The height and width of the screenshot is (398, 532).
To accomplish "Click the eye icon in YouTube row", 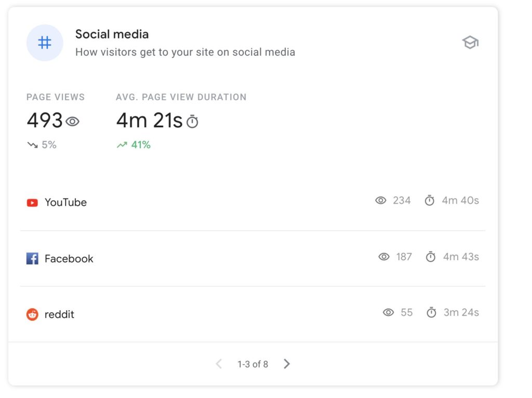I will [x=381, y=201].
